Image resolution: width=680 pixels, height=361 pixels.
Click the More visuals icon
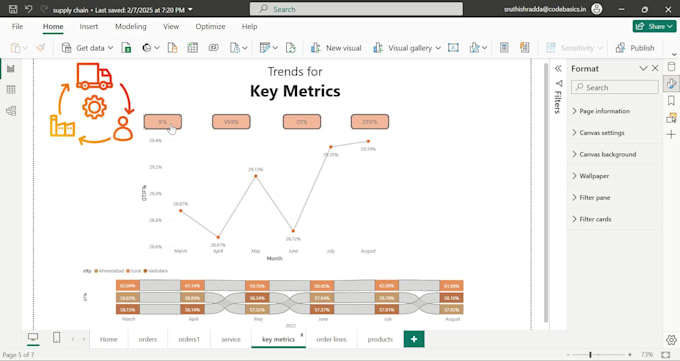coord(474,48)
